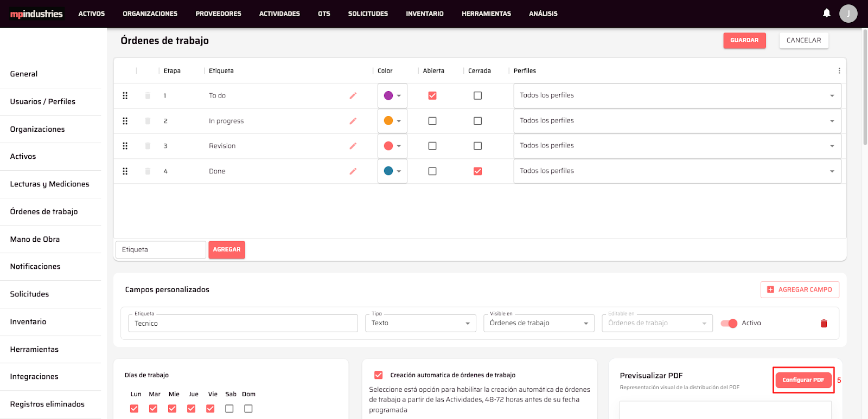Open the user avatar menu
Screen dimensions: 868x419
[x=848, y=14]
